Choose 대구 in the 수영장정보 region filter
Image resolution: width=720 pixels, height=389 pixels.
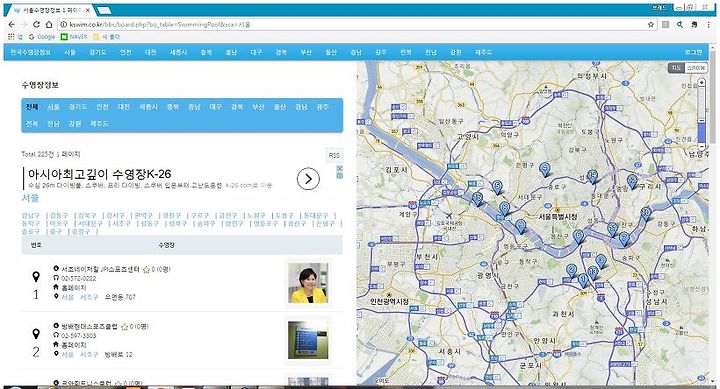215,107
